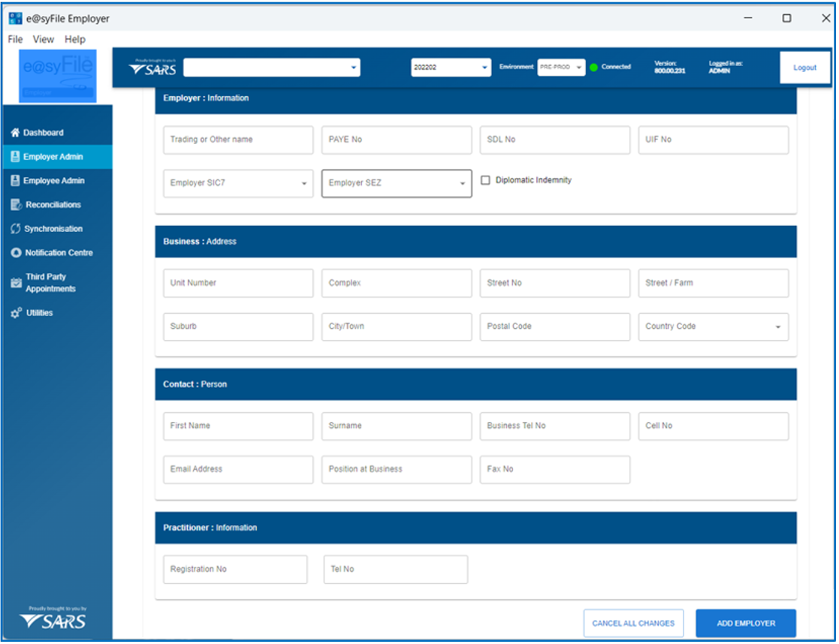Image resolution: width=839 pixels, height=644 pixels.
Task: Click the Synchronisation arrows icon
Action: pyautogui.click(x=15, y=229)
